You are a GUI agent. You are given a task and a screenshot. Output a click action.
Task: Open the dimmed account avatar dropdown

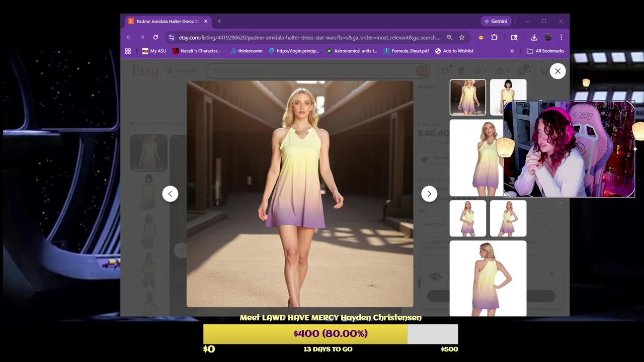[x=524, y=71]
